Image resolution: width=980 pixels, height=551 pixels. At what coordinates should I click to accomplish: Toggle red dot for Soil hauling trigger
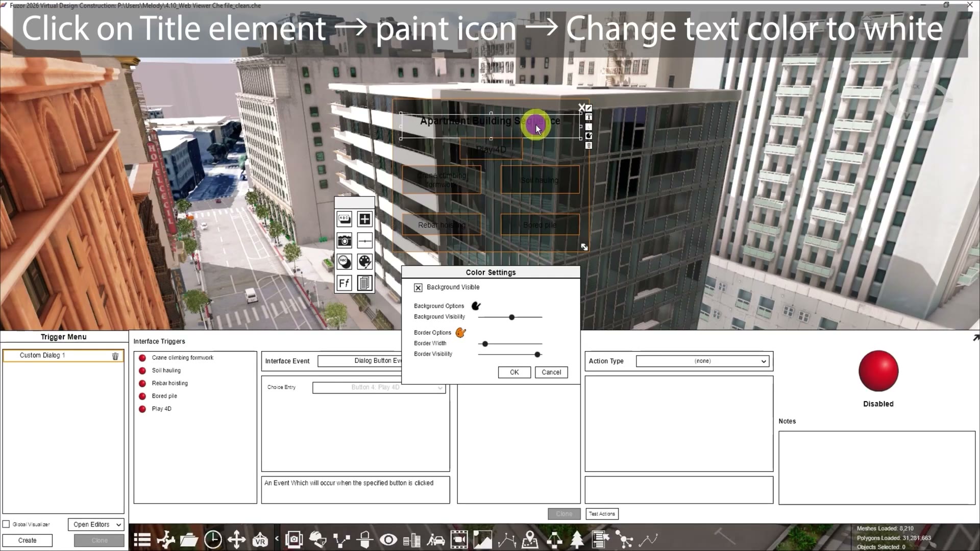click(x=142, y=371)
